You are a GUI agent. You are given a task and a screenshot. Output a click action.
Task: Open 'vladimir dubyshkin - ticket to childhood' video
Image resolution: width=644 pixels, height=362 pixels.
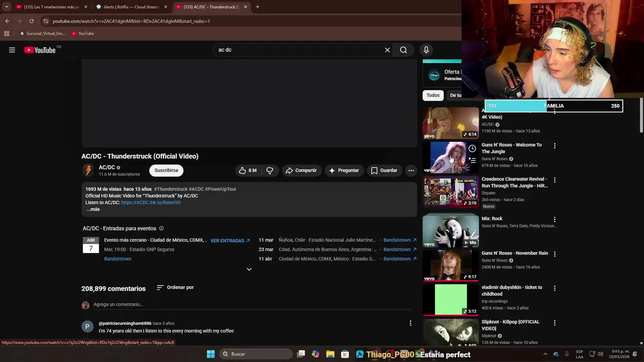click(512, 291)
